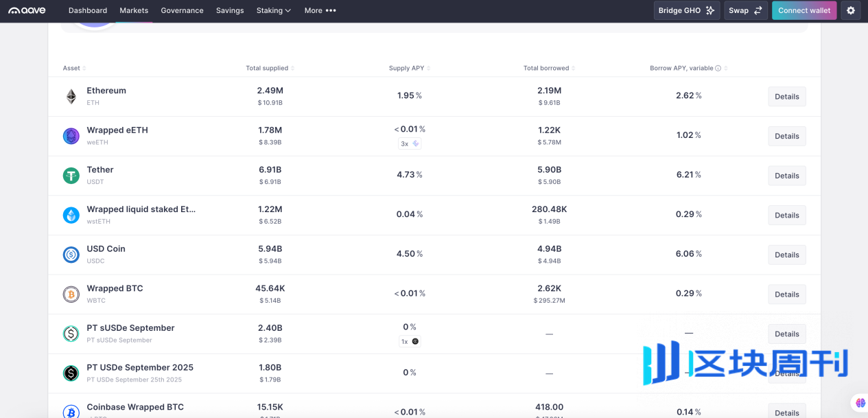Viewport: 868px width, 418px height.
Task: Click the PT sUSDe September token icon
Action: click(x=71, y=334)
